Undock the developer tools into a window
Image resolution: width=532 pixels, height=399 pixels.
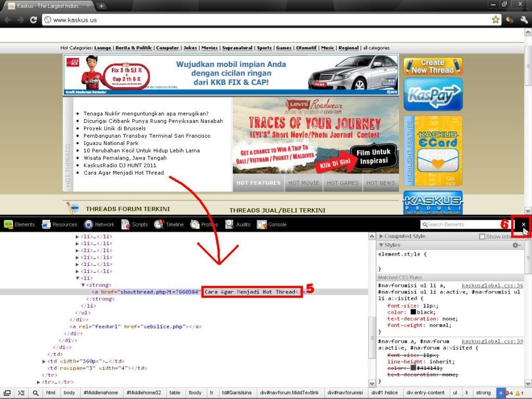(x=7, y=393)
